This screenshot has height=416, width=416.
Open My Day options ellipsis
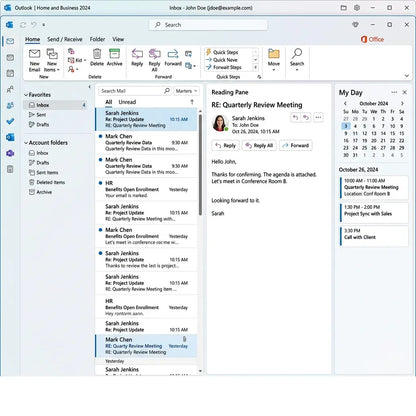394,92
